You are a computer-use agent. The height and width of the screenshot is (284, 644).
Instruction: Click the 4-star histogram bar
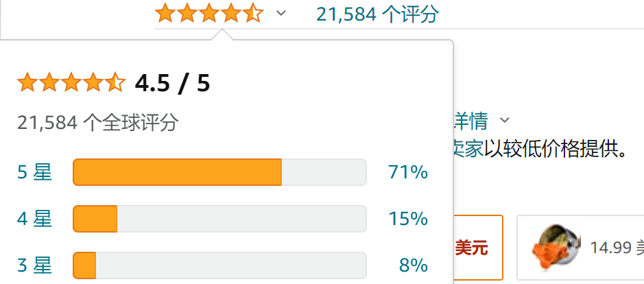tap(219, 219)
